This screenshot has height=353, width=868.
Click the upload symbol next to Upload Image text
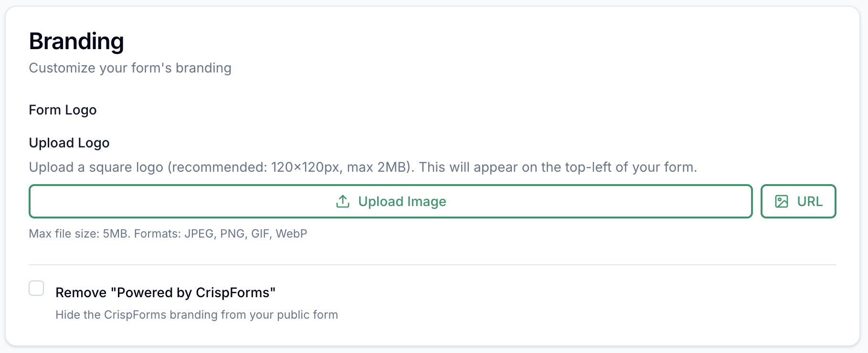tap(342, 201)
